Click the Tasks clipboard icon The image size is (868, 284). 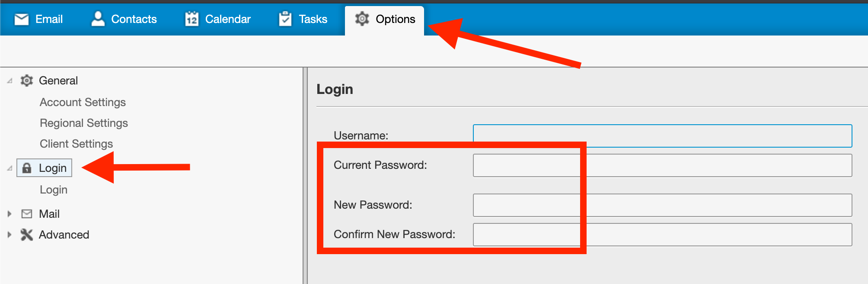coord(285,19)
